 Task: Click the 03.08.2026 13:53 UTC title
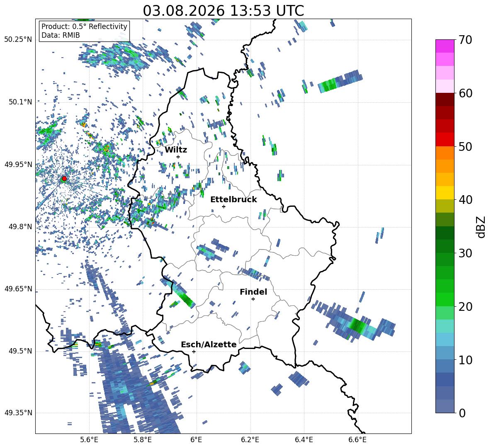click(x=223, y=11)
